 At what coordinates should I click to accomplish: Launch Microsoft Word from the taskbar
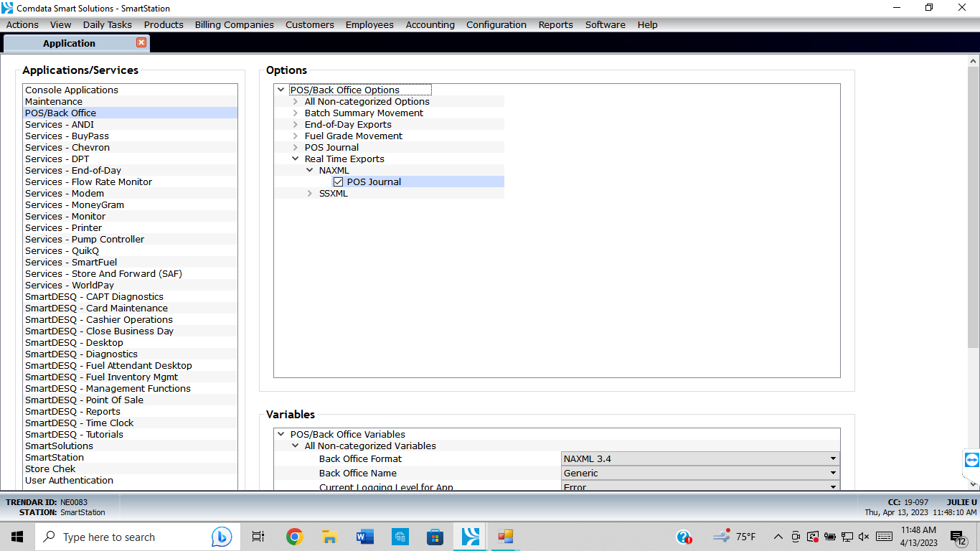(x=364, y=537)
